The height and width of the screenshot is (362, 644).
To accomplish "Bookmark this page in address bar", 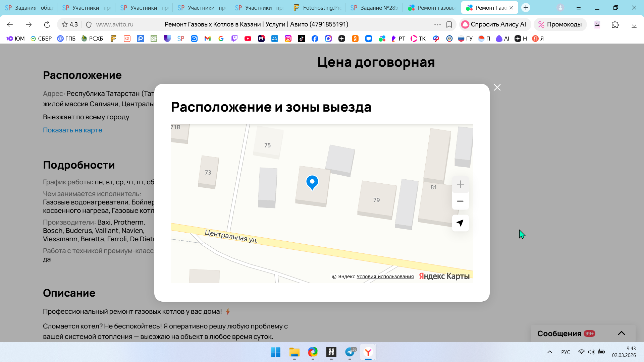I will pos(449,24).
